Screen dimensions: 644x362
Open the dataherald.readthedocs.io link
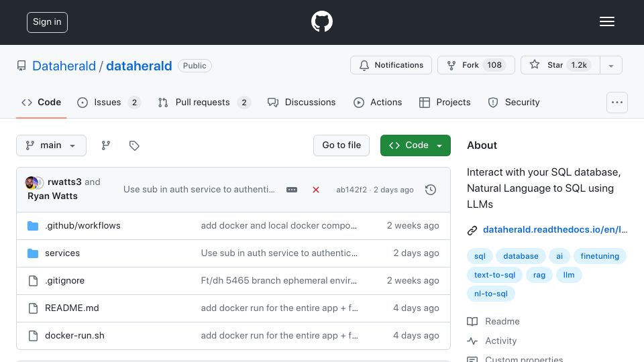pos(555,230)
